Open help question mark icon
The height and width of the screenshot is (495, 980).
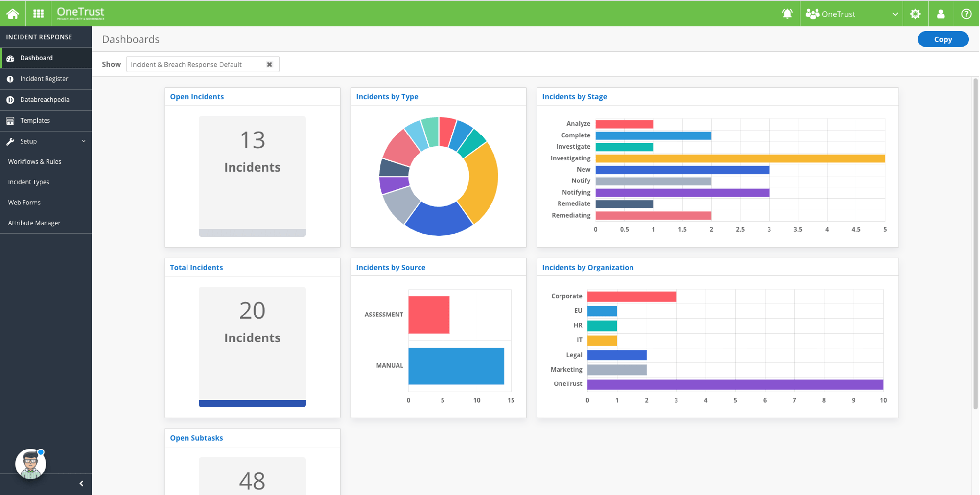click(966, 14)
